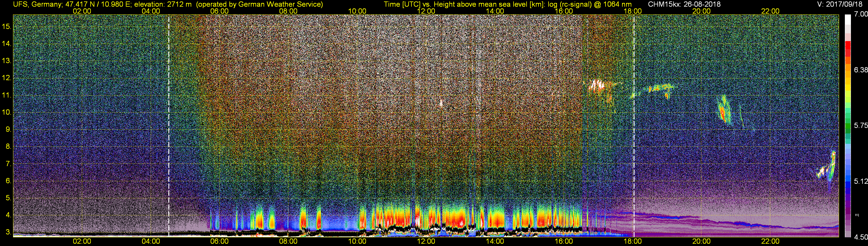Click the '10.' km height axis label
The width and height of the screenshot is (868, 246).
pyautogui.click(x=7, y=112)
